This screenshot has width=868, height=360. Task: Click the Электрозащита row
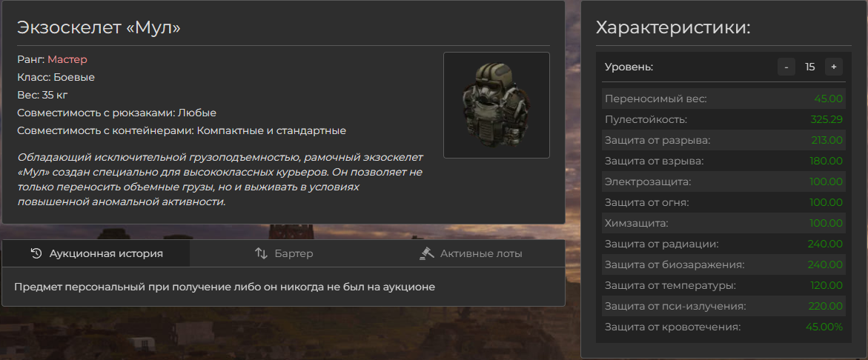pos(723,181)
